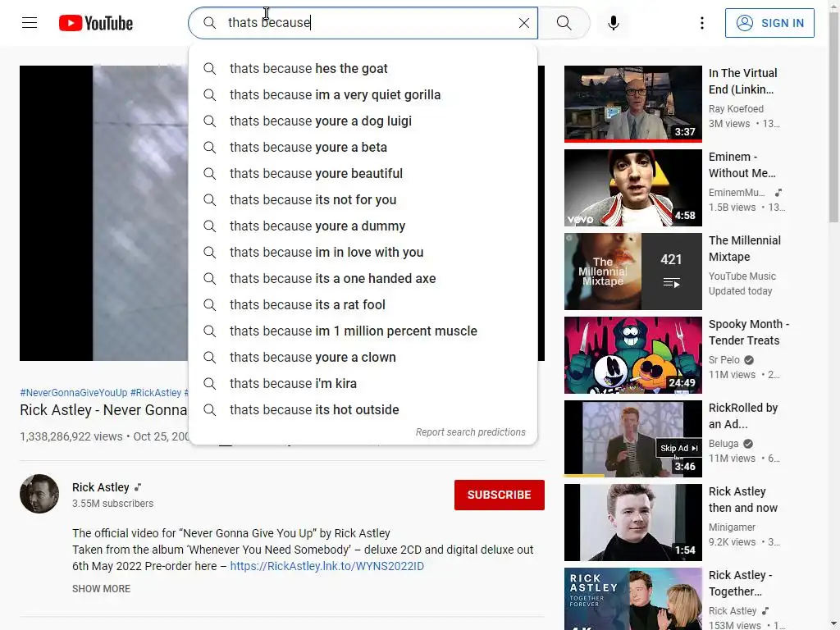840x630 pixels.
Task: Choose suggestion 'im in love with you'
Action: (x=363, y=253)
